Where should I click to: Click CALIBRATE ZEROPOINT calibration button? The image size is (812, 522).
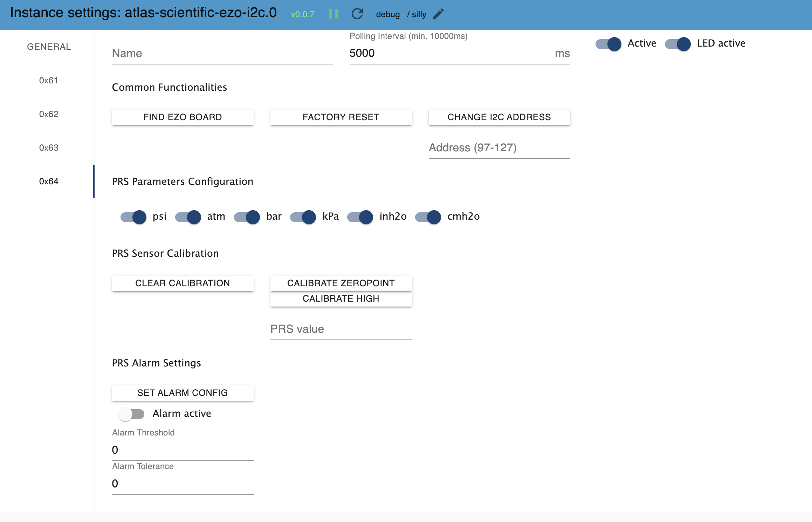pyautogui.click(x=342, y=283)
